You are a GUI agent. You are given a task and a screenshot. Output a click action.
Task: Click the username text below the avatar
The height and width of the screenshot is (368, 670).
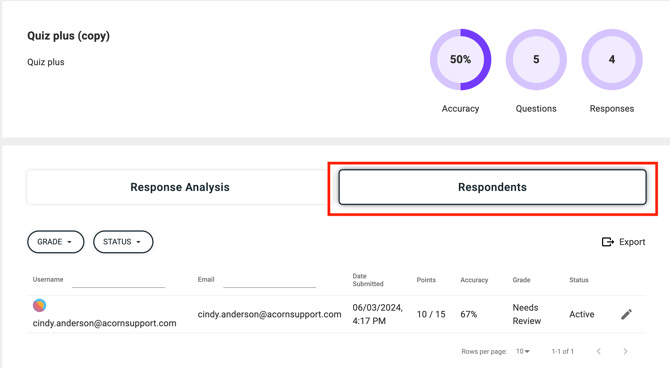click(x=105, y=323)
